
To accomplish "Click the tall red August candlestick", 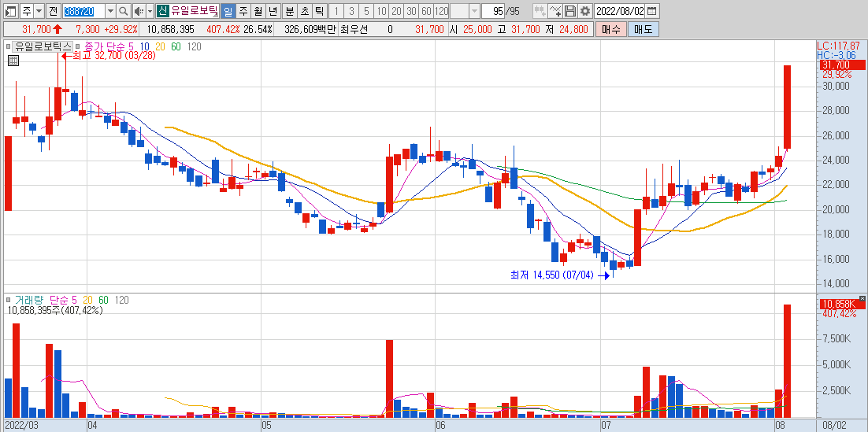I will (x=787, y=107).
